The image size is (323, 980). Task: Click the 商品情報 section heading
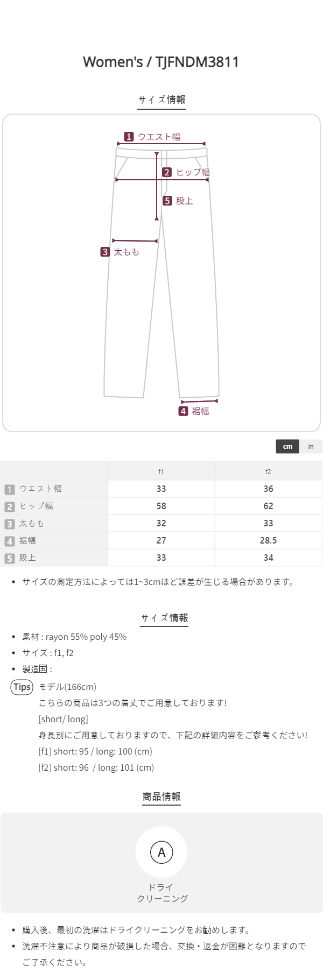tap(161, 796)
